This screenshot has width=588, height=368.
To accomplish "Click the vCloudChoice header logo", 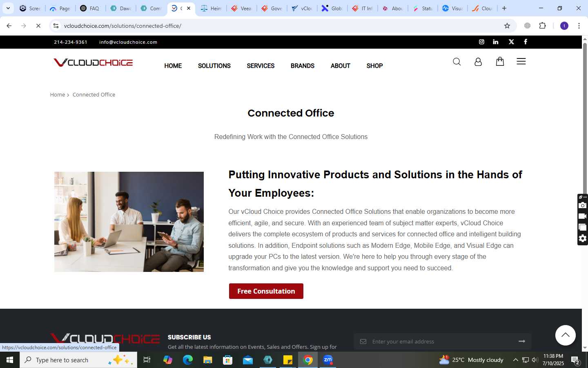I will (x=93, y=63).
